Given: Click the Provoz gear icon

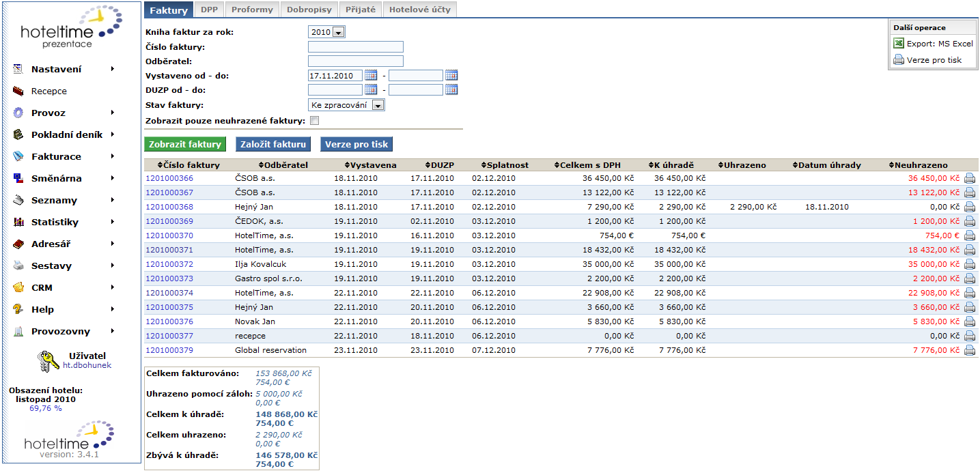Looking at the screenshot, I should [18, 113].
